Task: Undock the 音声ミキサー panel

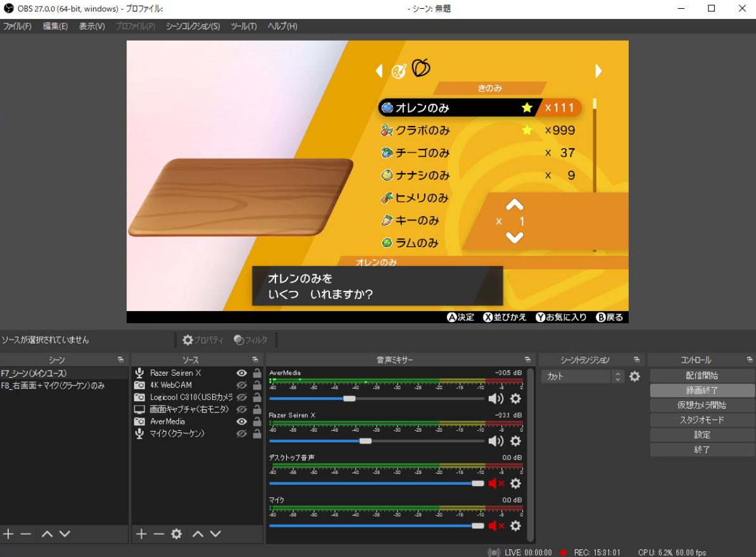Action: pyautogui.click(x=527, y=360)
